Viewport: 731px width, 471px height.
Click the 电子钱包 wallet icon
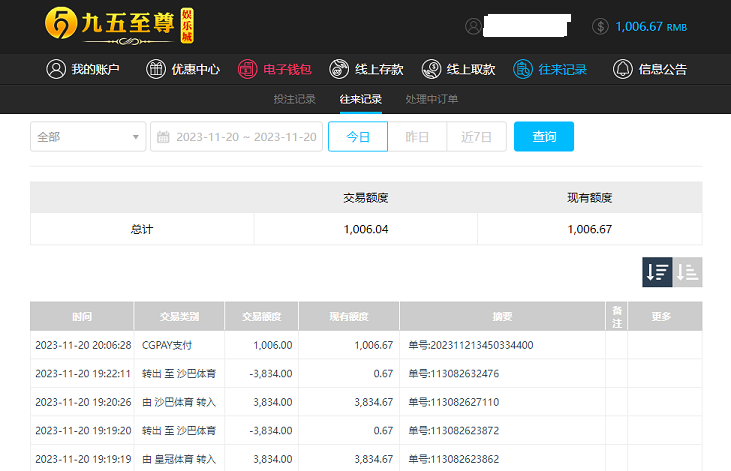248,69
